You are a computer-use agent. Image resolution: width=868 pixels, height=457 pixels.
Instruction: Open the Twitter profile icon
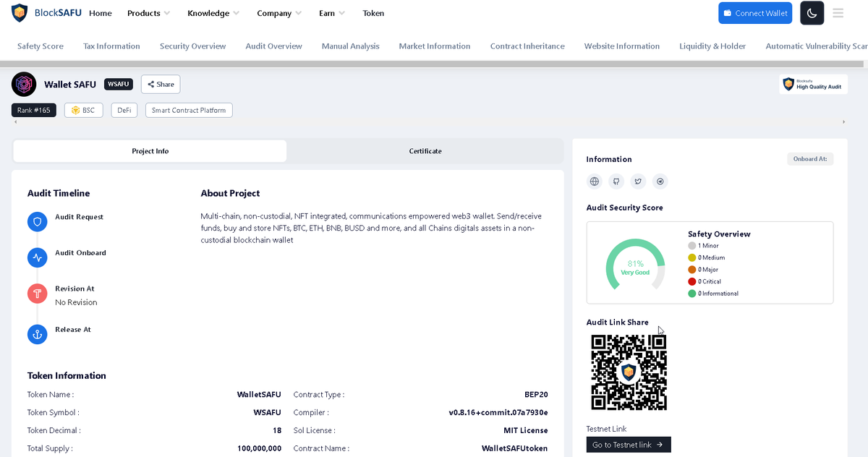pos(638,181)
